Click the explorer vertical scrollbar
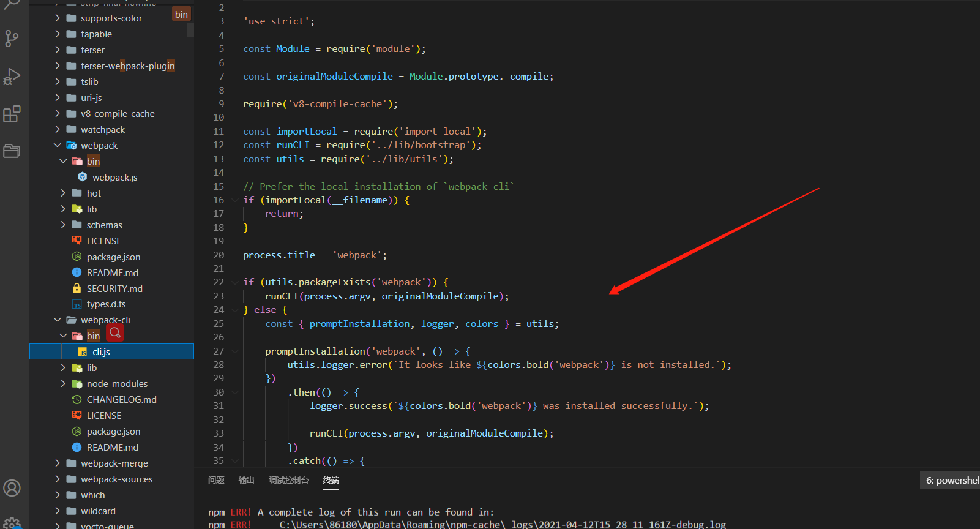Viewport: 980px width, 529px height. click(x=190, y=29)
